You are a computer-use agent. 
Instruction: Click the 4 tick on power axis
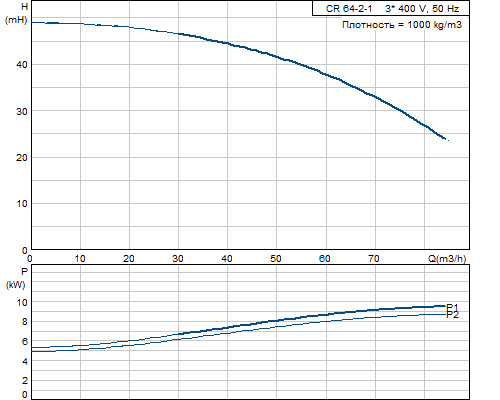pos(25,361)
